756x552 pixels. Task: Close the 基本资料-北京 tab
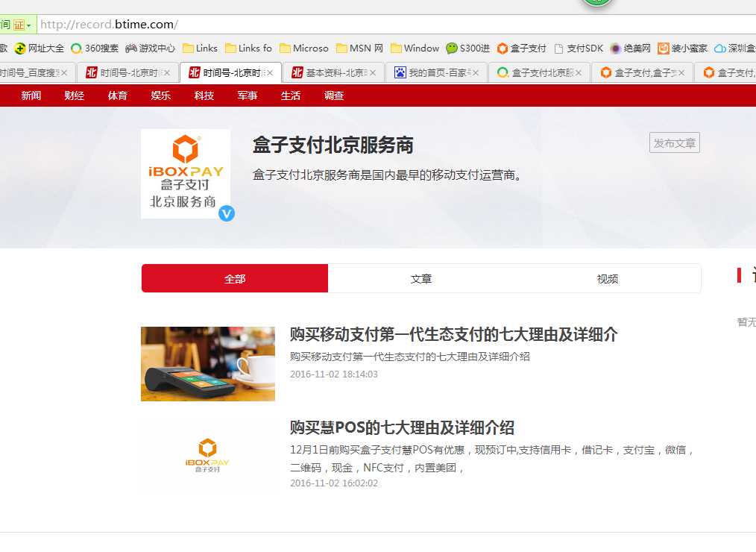click(373, 73)
